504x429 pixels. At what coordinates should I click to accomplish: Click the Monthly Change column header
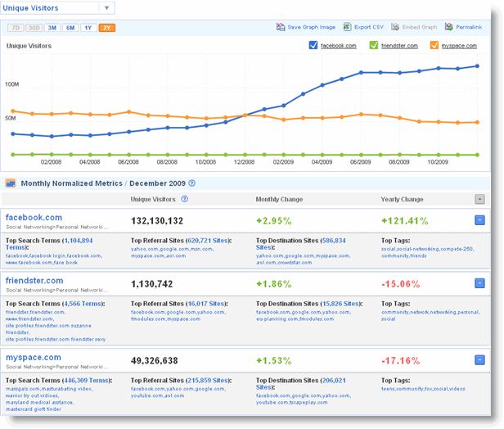(x=279, y=200)
